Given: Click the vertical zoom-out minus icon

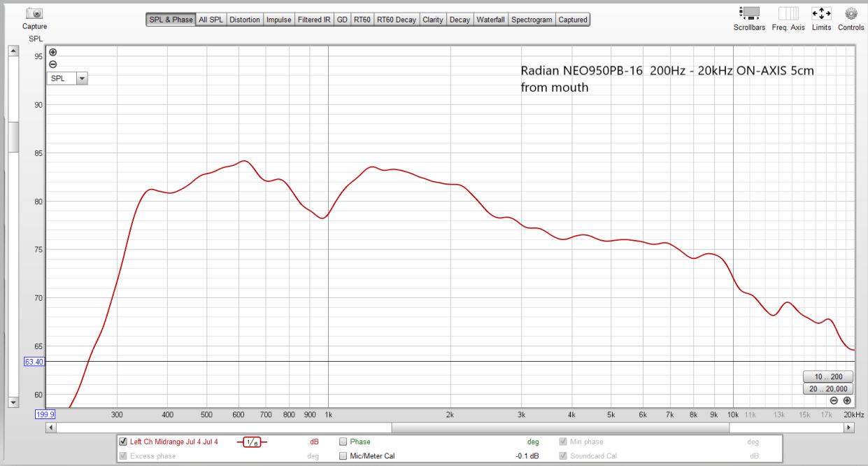Looking at the screenshot, I should pos(53,64).
